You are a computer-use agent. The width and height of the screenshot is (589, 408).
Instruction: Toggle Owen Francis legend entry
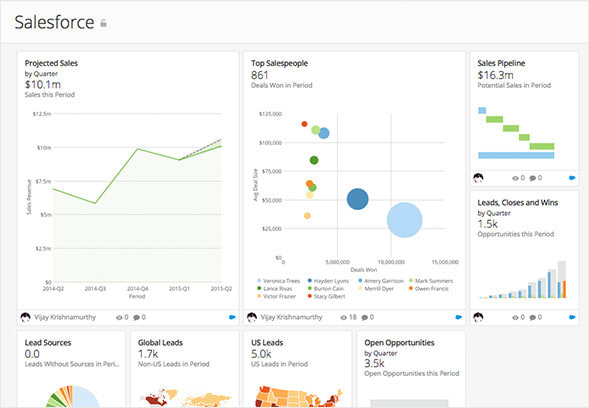pyautogui.click(x=429, y=289)
